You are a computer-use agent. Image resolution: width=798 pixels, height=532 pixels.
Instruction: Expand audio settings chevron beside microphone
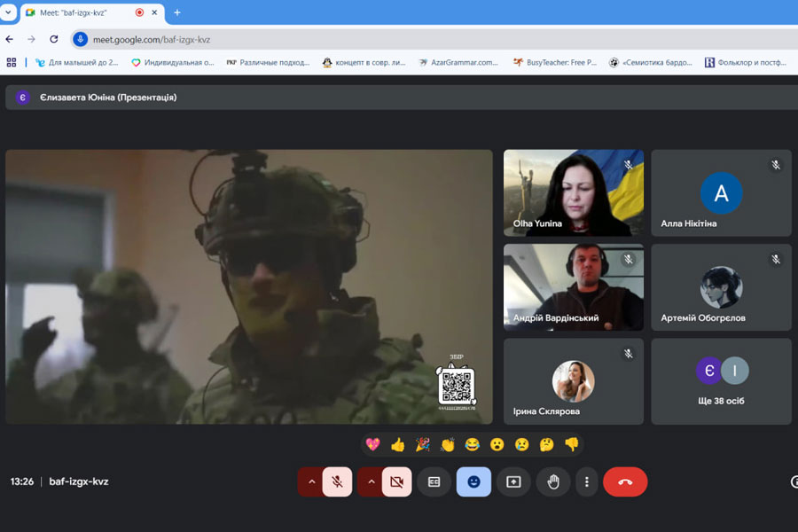(x=311, y=481)
